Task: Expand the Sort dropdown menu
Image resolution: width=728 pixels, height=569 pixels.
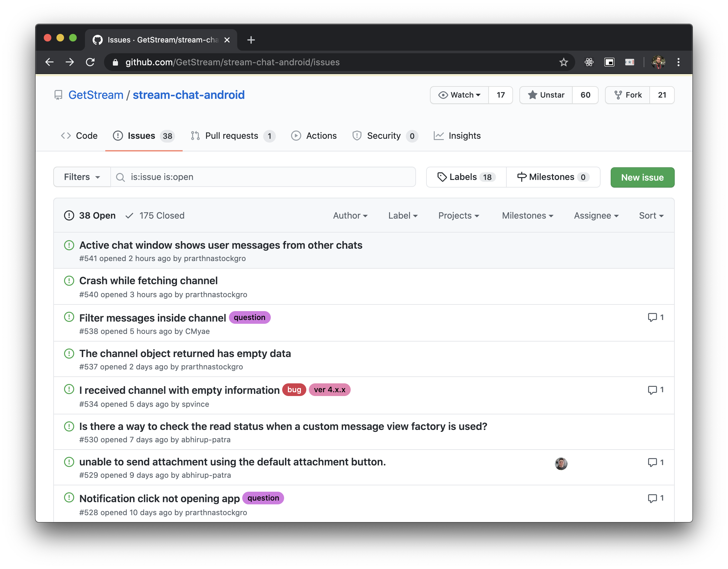Action: pyautogui.click(x=650, y=215)
